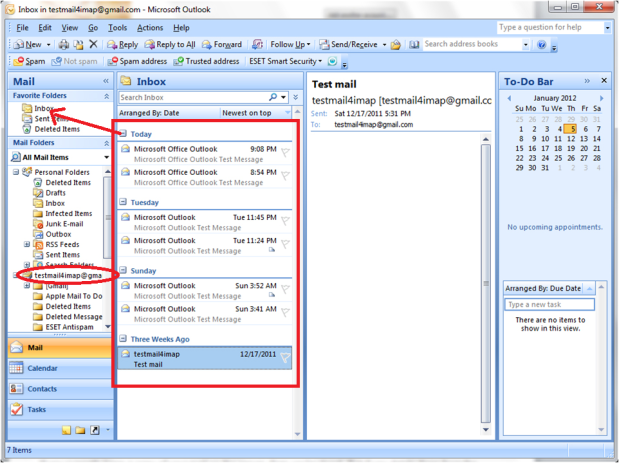Image resolution: width=619 pixels, height=463 pixels.
Task: Mark message as Spam
Action: pos(29,61)
